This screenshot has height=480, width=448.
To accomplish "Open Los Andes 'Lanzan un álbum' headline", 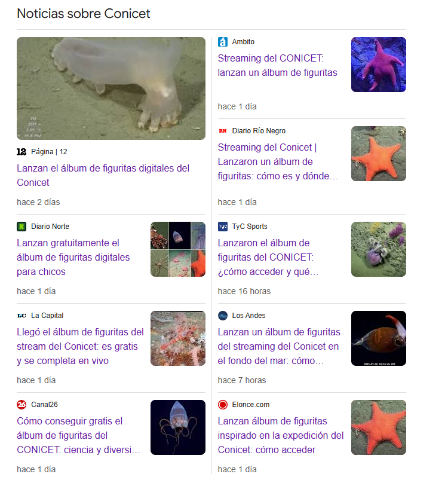I will tap(279, 346).
